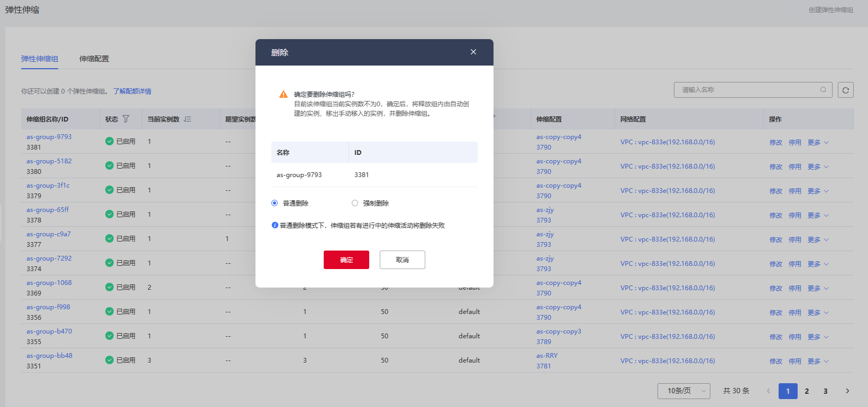This screenshot has height=407, width=868.
Task: Select the 普通删除 radio option
Action: click(x=275, y=203)
